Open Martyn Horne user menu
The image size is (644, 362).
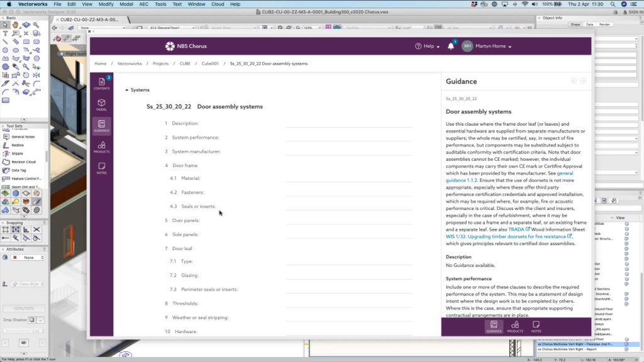click(487, 47)
